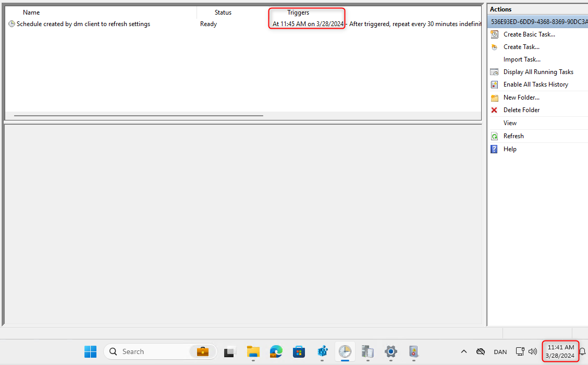
Task: Click the Enable All Tasks History icon
Action: point(494,84)
